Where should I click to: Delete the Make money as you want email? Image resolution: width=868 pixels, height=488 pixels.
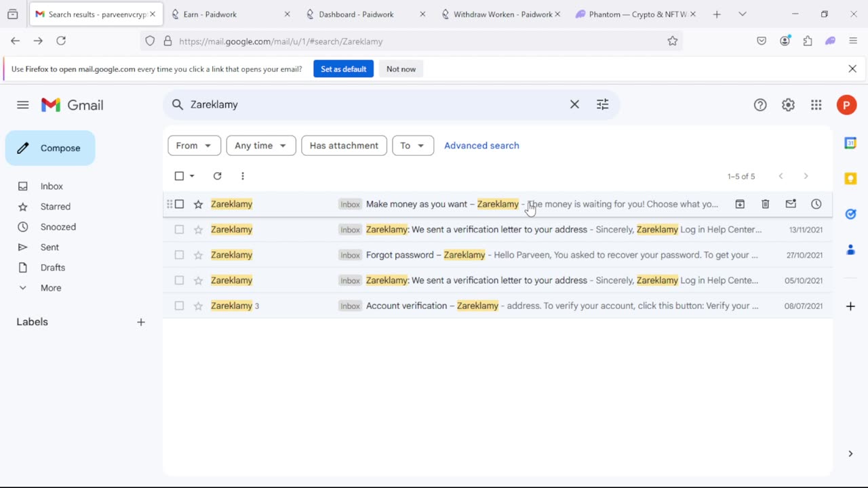click(x=765, y=204)
